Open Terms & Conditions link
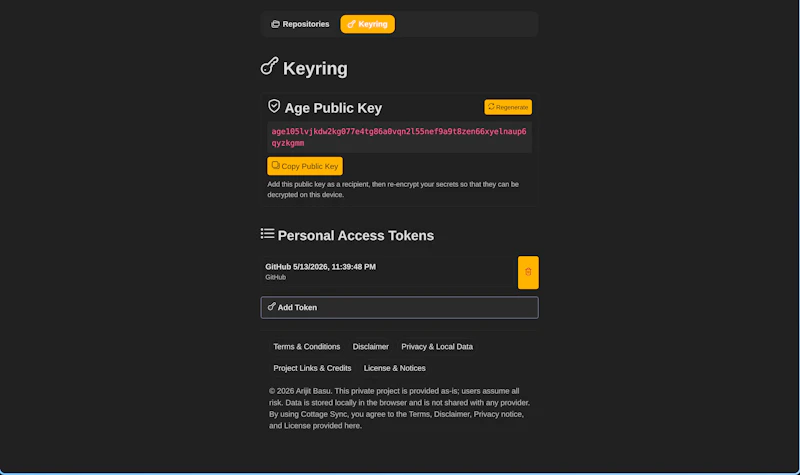Screen dimensions: 800x475 [x=307, y=346]
